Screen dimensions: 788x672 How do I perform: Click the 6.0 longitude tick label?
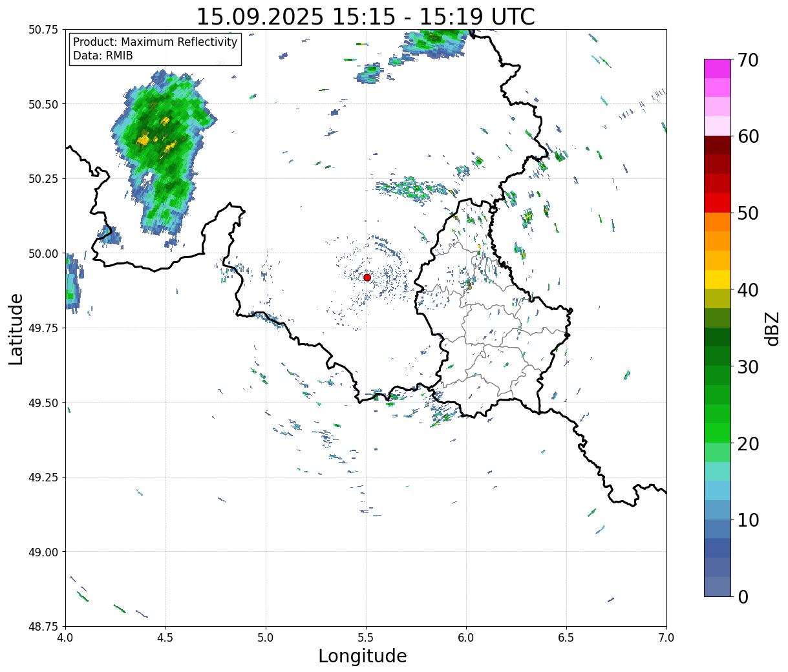pos(466,638)
